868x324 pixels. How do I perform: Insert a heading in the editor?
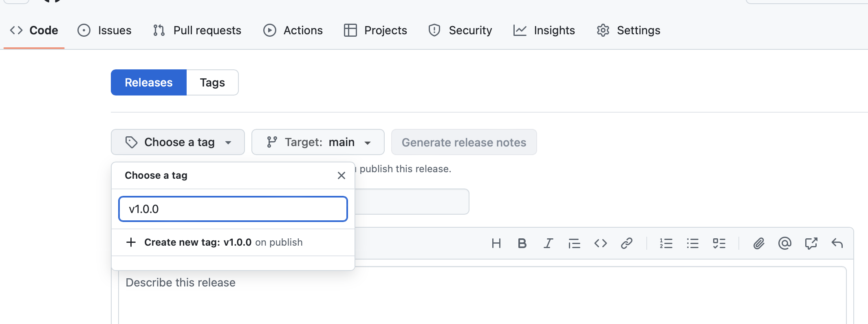tap(496, 244)
